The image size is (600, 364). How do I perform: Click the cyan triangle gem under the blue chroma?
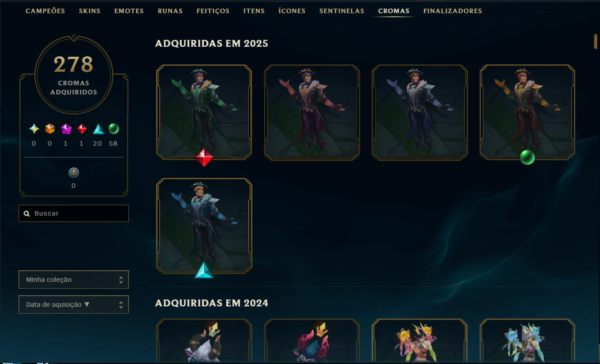click(204, 271)
